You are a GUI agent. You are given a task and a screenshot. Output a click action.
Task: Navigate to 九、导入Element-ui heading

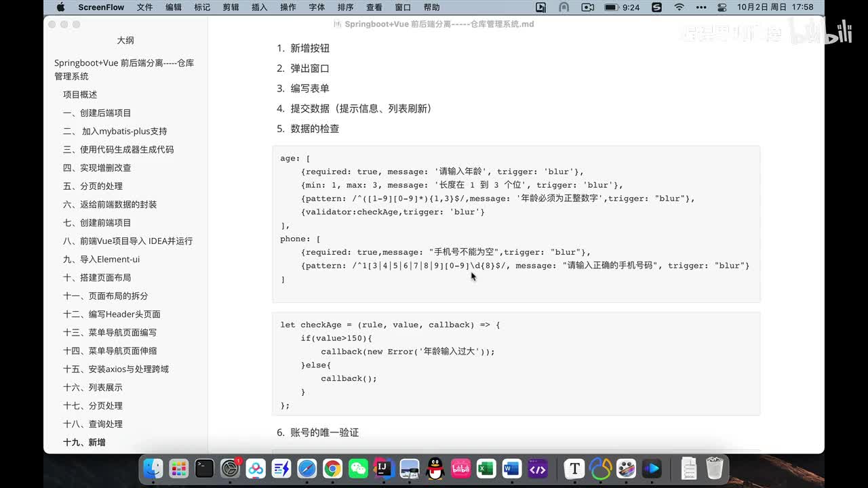pos(101,260)
